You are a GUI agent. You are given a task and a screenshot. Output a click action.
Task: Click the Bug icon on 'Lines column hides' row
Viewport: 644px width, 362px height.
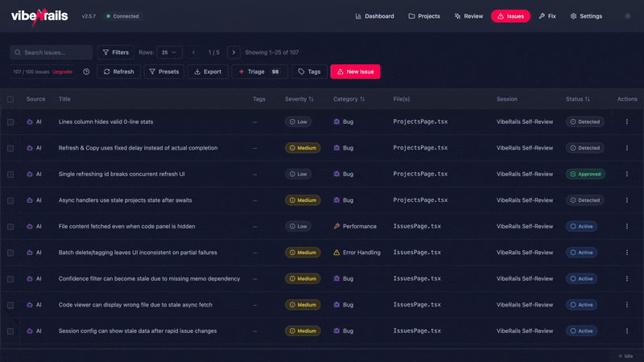coord(336,122)
